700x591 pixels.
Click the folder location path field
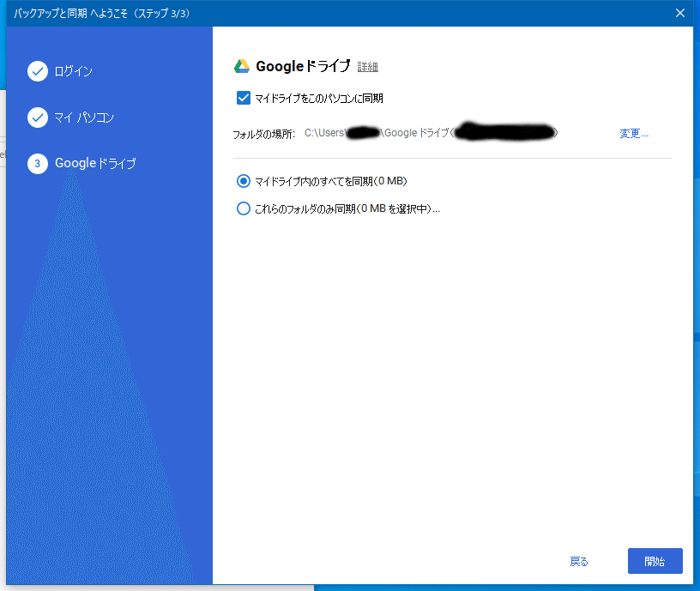(429, 133)
